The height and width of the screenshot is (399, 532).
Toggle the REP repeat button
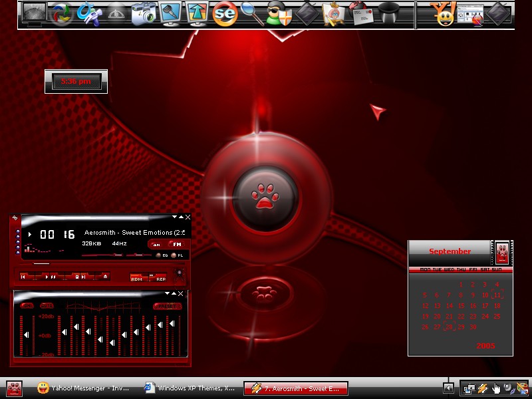tap(158, 277)
